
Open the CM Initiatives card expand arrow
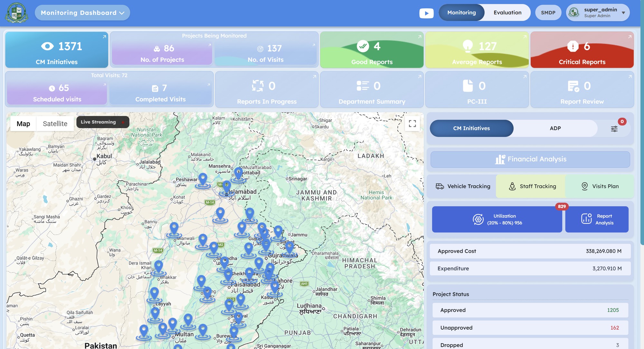(104, 37)
